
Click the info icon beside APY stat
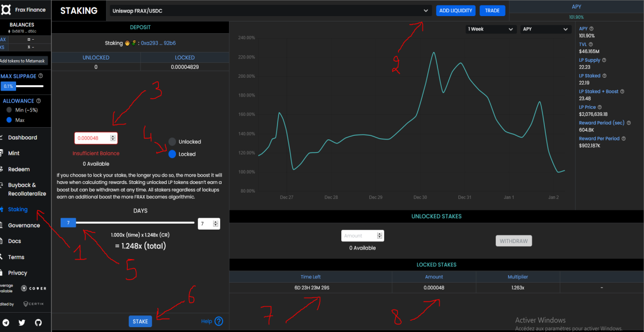coord(591,29)
